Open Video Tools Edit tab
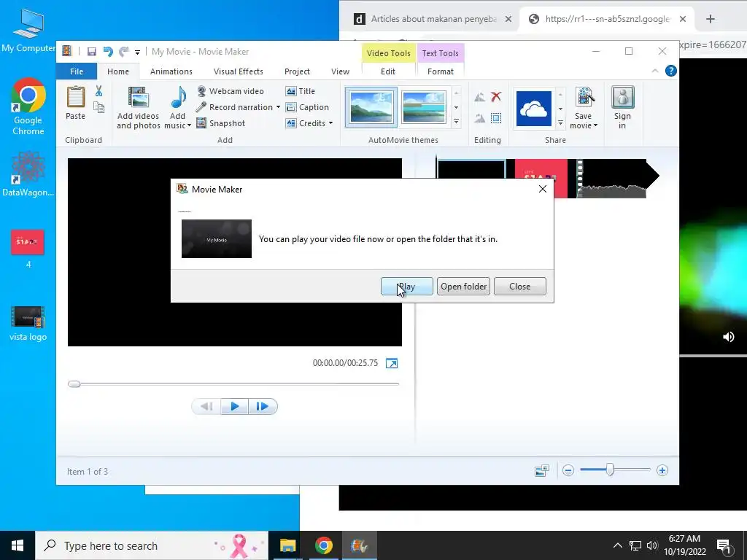 pos(388,71)
